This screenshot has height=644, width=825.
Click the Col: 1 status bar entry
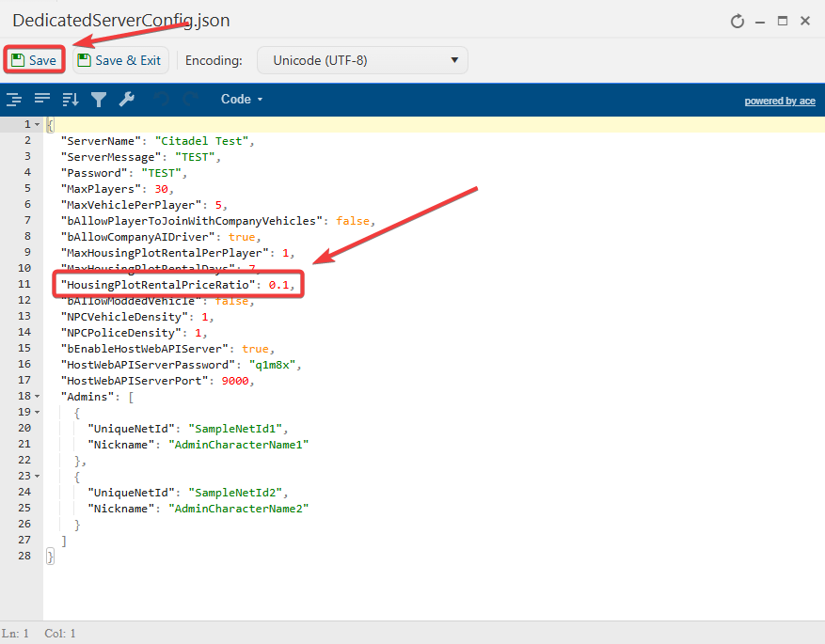60,633
